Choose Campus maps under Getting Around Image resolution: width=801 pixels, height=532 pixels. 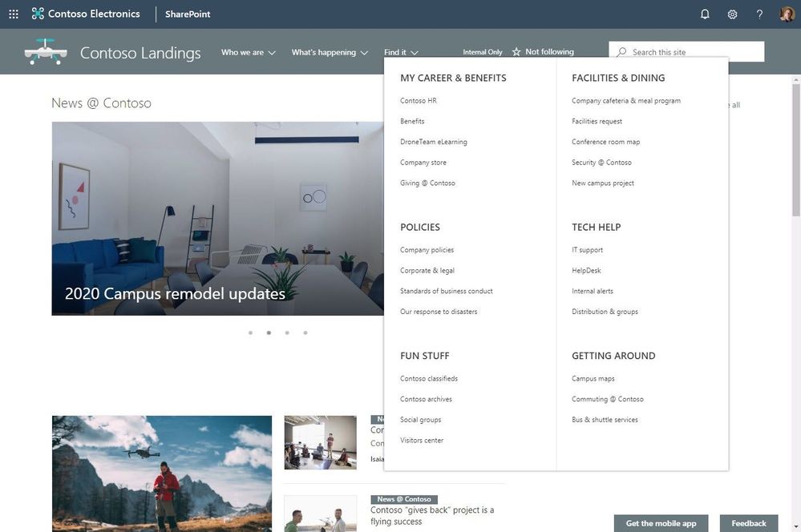(591, 378)
